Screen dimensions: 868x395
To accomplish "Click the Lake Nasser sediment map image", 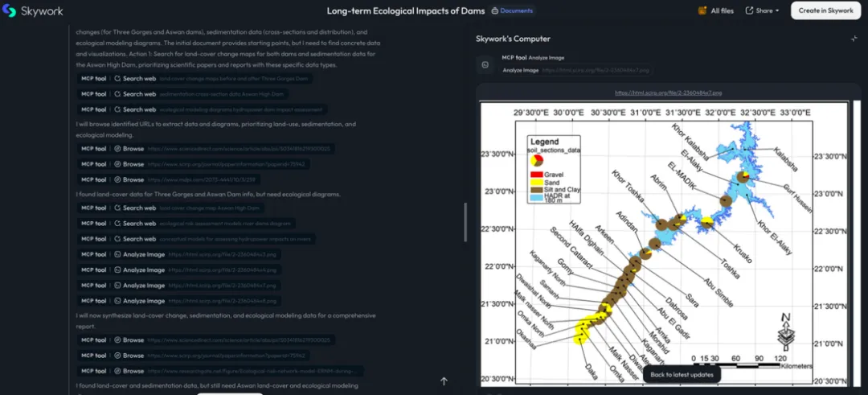I will click(665, 243).
